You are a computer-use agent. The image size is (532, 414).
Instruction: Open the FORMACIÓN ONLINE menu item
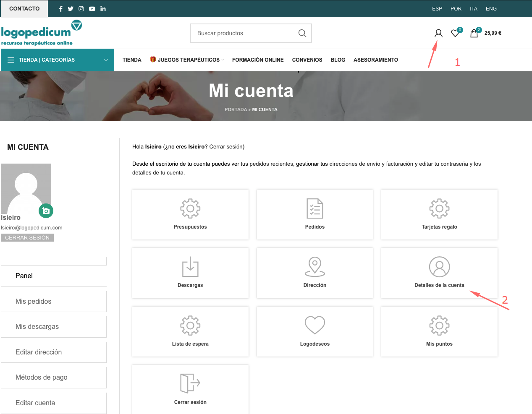tap(257, 60)
